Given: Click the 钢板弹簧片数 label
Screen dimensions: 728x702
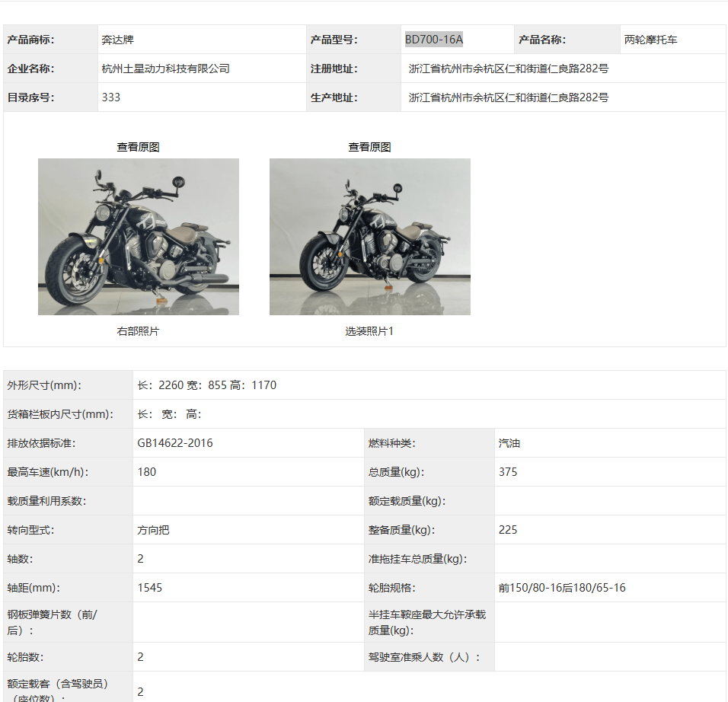Looking at the screenshot, I should (52, 623).
